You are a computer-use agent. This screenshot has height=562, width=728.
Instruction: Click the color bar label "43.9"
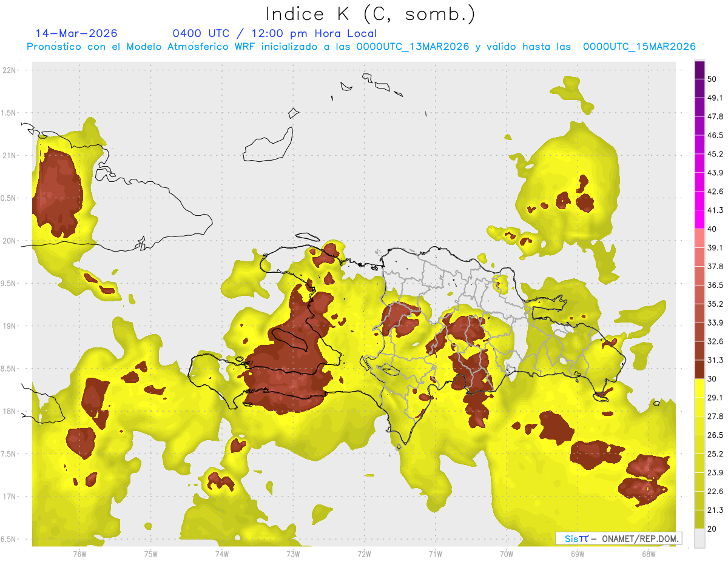pyautogui.click(x=715, y=173)
